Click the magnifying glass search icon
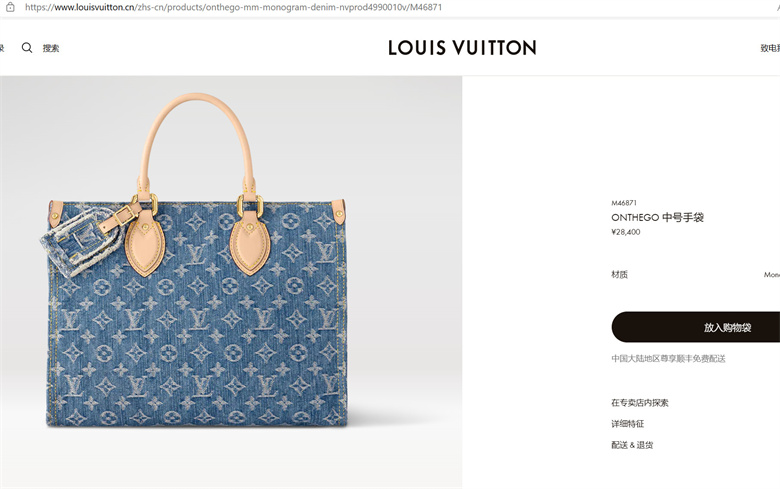780x489 pixels. pos(27,48)
